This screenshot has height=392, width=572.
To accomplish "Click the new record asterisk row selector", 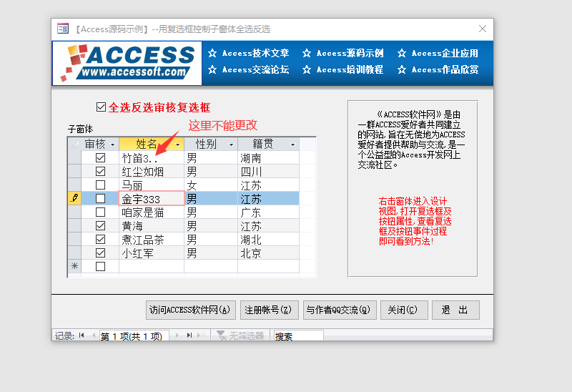I will pos(74,266).
